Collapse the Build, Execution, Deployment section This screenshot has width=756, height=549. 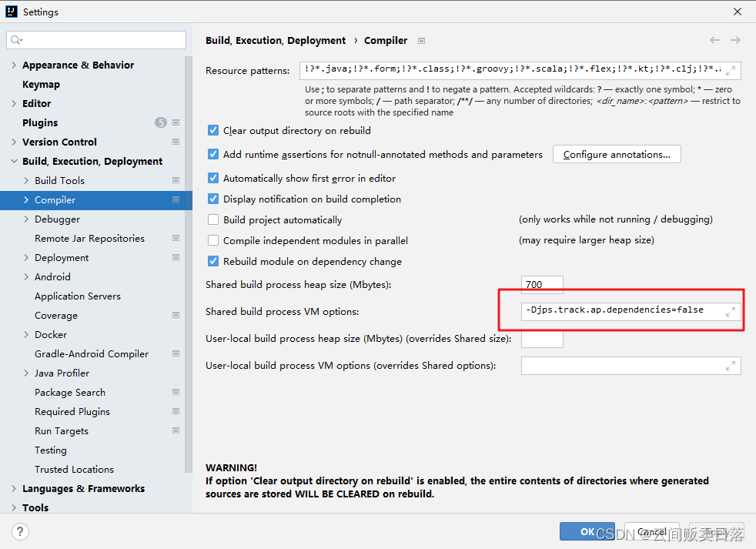tap(14, 161)
